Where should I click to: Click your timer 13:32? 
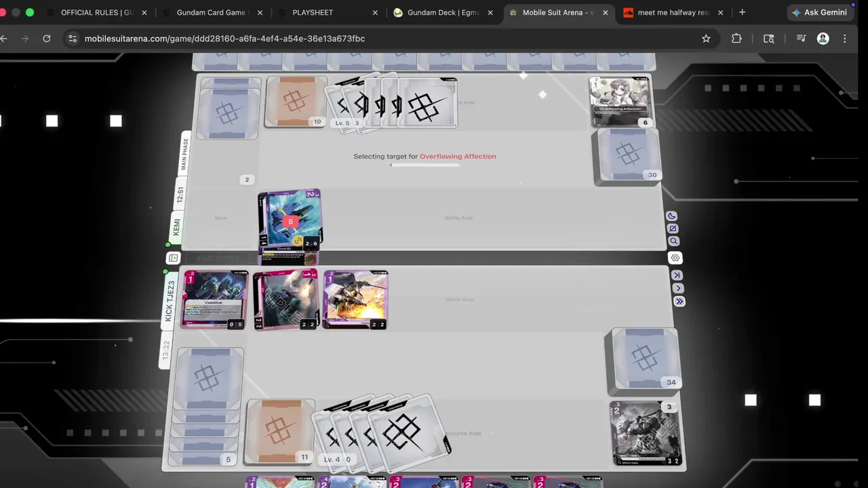tap(166, 352)
